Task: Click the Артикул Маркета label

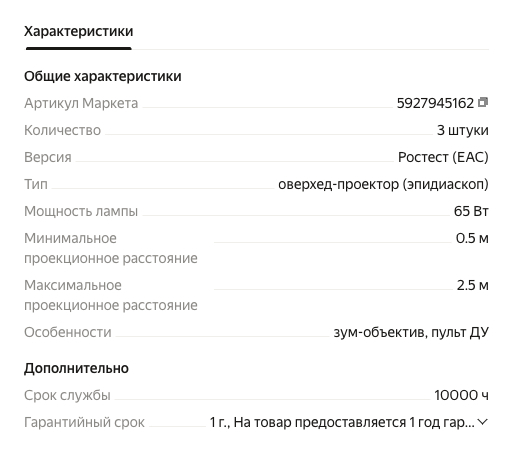Action: (x=81, y=103)
